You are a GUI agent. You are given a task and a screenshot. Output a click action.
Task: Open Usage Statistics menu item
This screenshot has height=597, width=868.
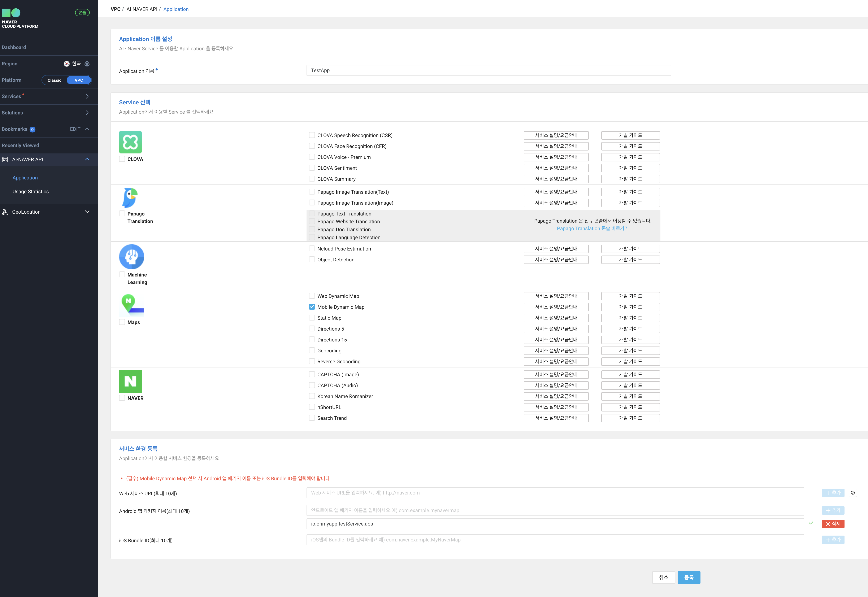point(31,192)
